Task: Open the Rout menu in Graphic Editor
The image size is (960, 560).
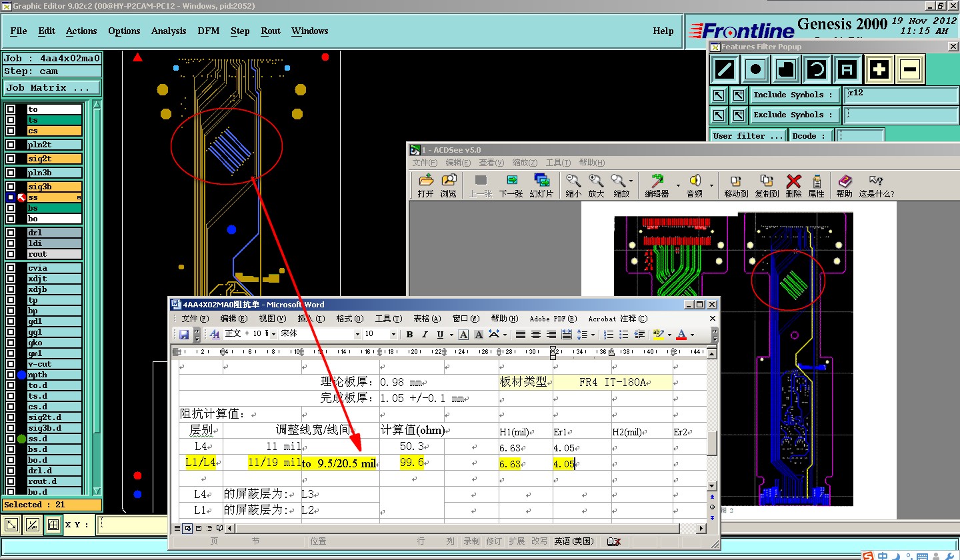Action: 271,31
